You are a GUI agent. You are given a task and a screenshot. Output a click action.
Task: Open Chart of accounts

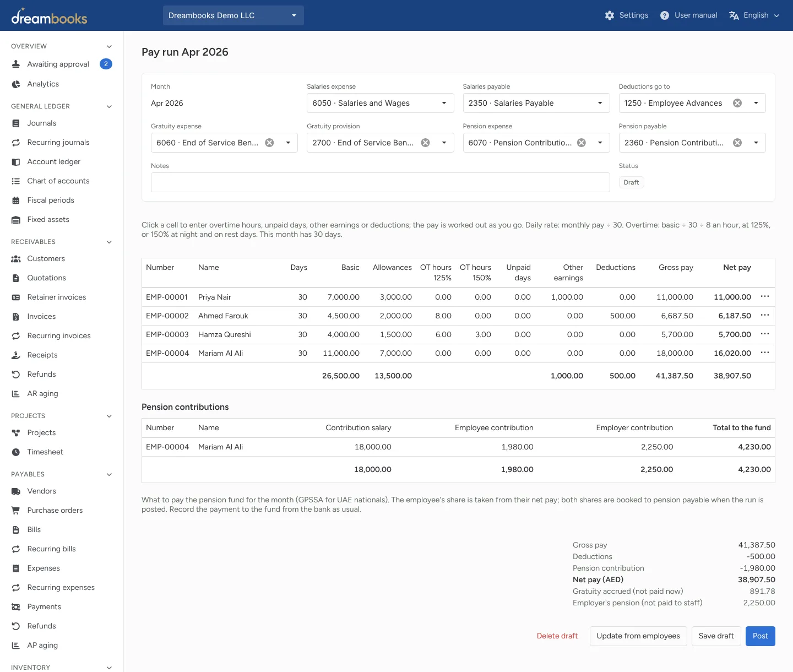[x=62, y=181]
